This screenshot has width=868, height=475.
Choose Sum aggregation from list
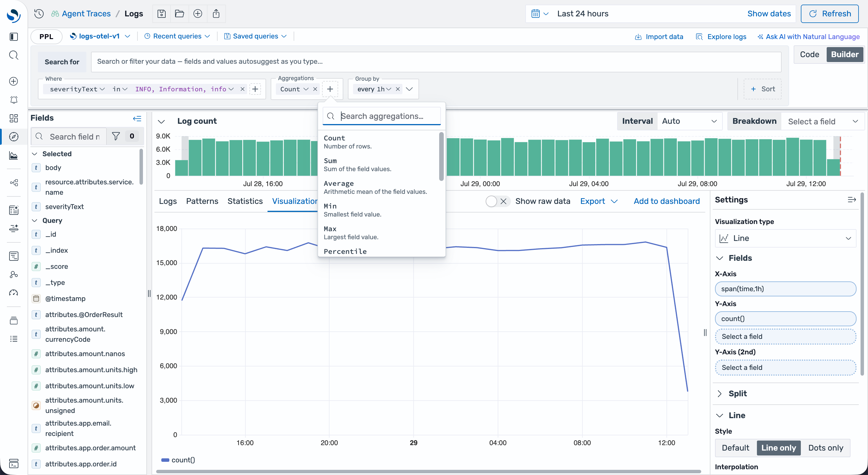[379, 165]
